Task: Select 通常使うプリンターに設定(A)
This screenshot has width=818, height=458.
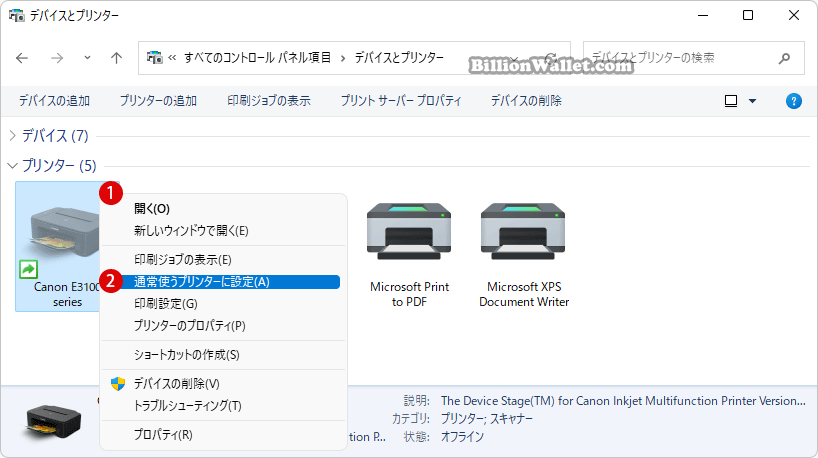Action: [223, 282]
